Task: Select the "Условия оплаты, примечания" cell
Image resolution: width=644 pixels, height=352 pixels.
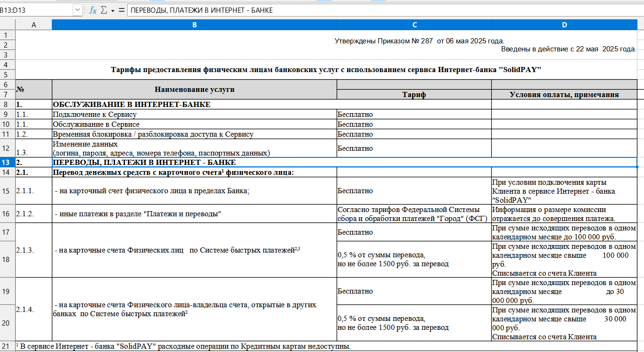Action: (564, 95)
